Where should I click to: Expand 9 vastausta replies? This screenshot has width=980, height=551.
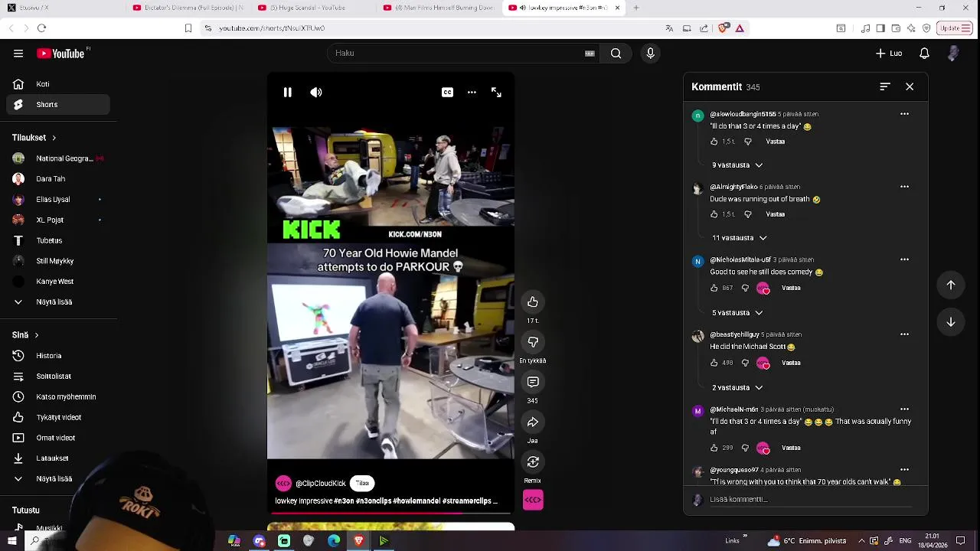[x=737, y=165]
